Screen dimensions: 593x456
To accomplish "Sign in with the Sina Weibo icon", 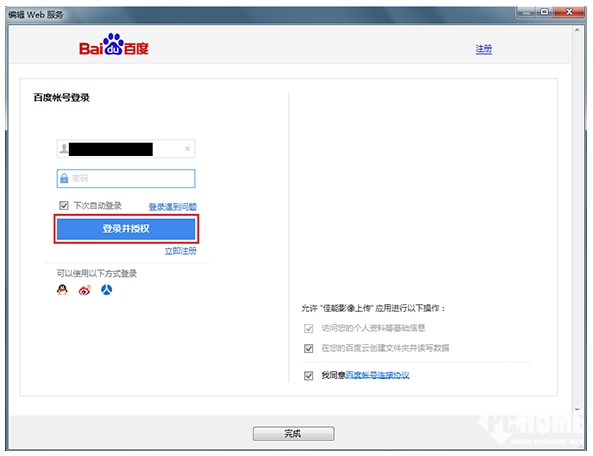I will [84, 290].
